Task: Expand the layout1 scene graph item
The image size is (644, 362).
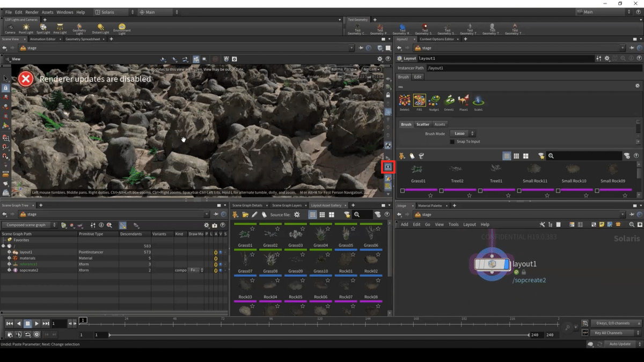Action: click(x=9, y=252)
